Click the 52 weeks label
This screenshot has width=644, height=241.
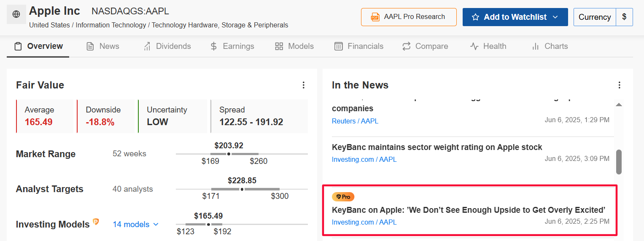[129, 154]
